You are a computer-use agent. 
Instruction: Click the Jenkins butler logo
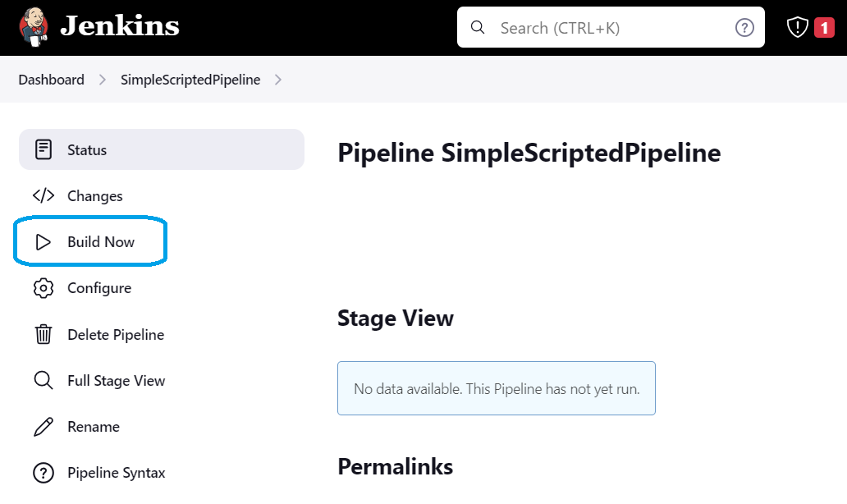click(34, 27)
